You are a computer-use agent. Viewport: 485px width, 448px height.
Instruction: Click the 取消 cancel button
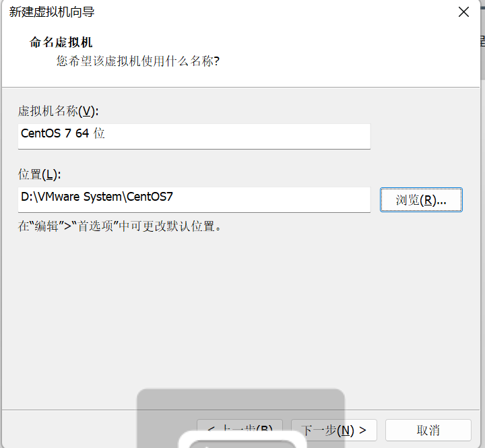coord(428,430)
